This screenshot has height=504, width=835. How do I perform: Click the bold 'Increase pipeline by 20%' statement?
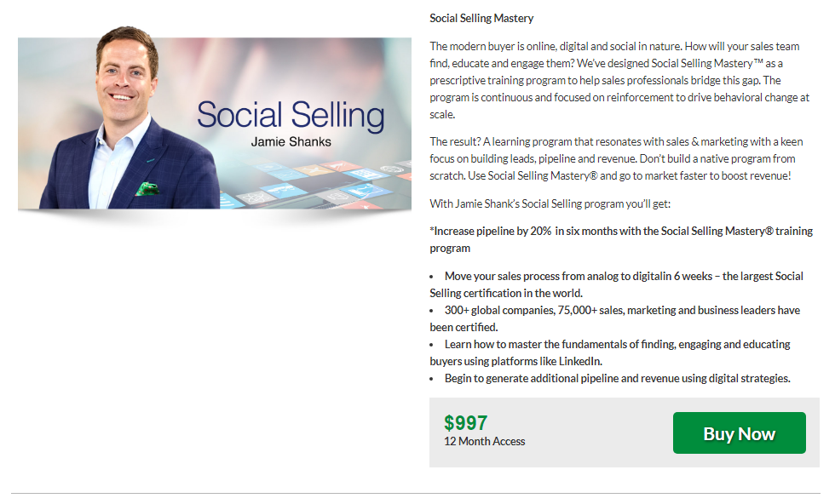[x=620, y=239]
